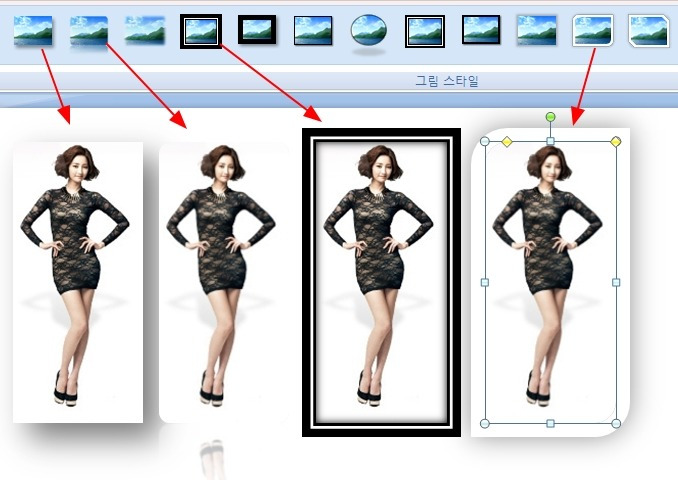The height and width of the screenshot is (480, 678).
Task: Apply the Snip Diagonal Corner White style
Action: pos(649,30)
